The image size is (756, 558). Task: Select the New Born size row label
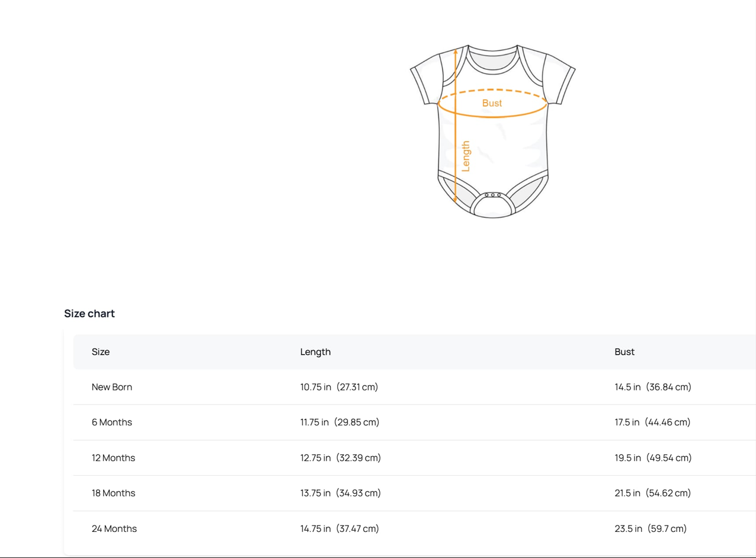point(112,387)
